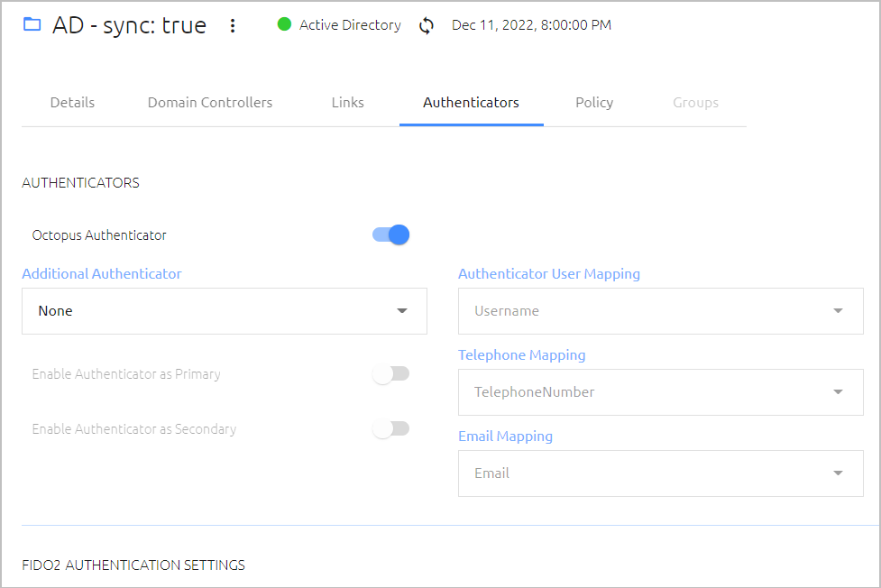Screen dimensions: 881x588
Task: Click the Enable Authenticator as Primary label
Action: pyautogui.click(x=126, y=374)
